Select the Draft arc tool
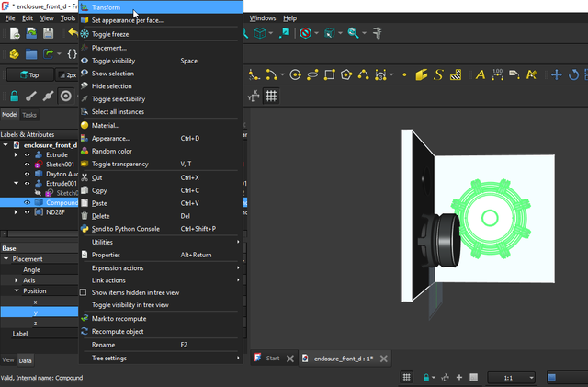The height and width of the screenshot is (387, 588). click(272, 74)
